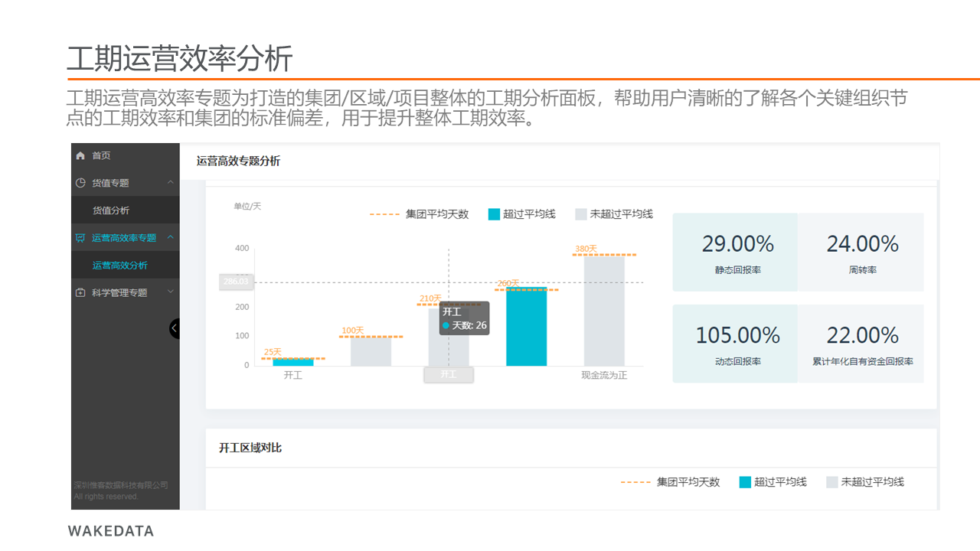This screenshot has height=551, width=980.
Task: Click the 105.00% 动态回报率 card
Action: click(735, 344)
